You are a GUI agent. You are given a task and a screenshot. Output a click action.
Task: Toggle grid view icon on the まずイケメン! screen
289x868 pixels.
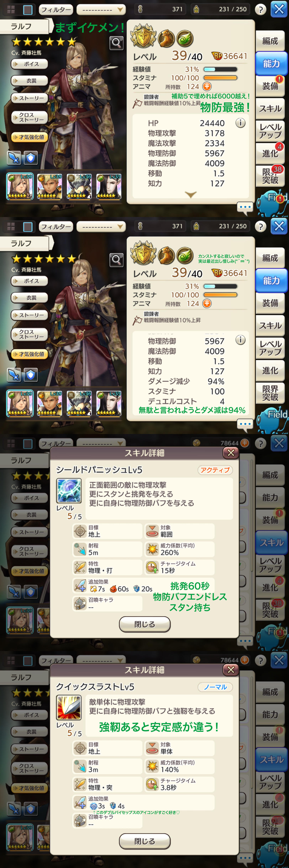pos(11,10)
